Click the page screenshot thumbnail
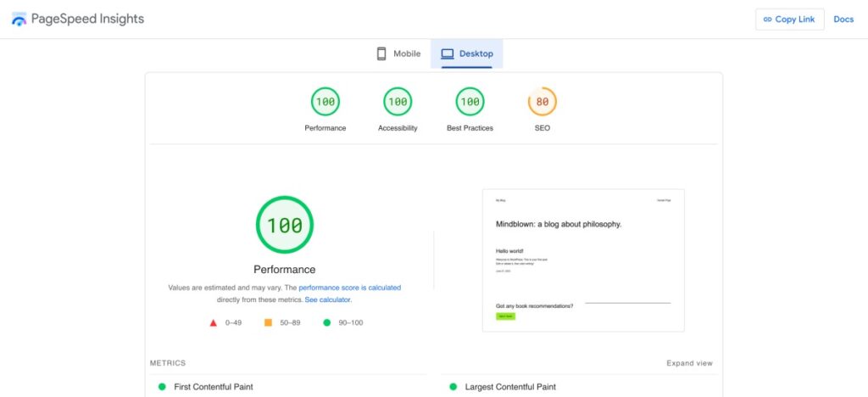The height and width of the screenshot is (397, 868). click(x=583, y=260)
